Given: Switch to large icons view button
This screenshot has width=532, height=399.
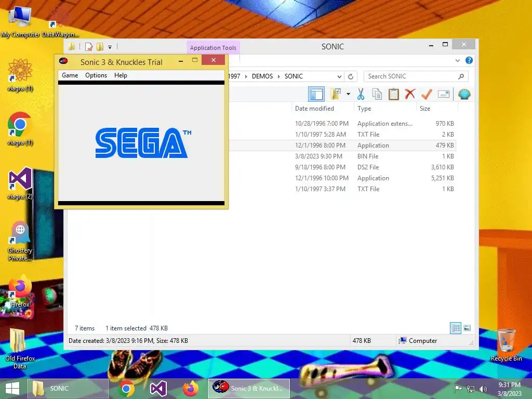Looking at the screenshot, I should (467, 328).
